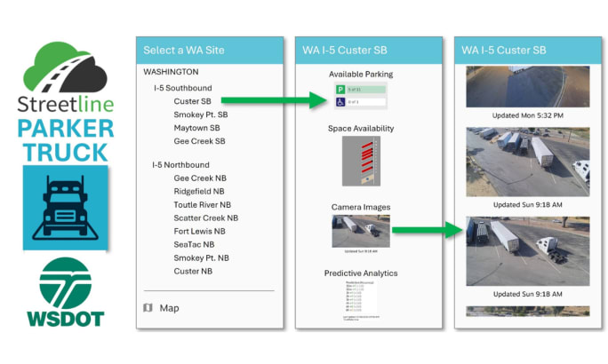The height and width of the screenshot is (364, 608).
Task: Open the second camera image with parked trailers
Action: click(528, 162)
